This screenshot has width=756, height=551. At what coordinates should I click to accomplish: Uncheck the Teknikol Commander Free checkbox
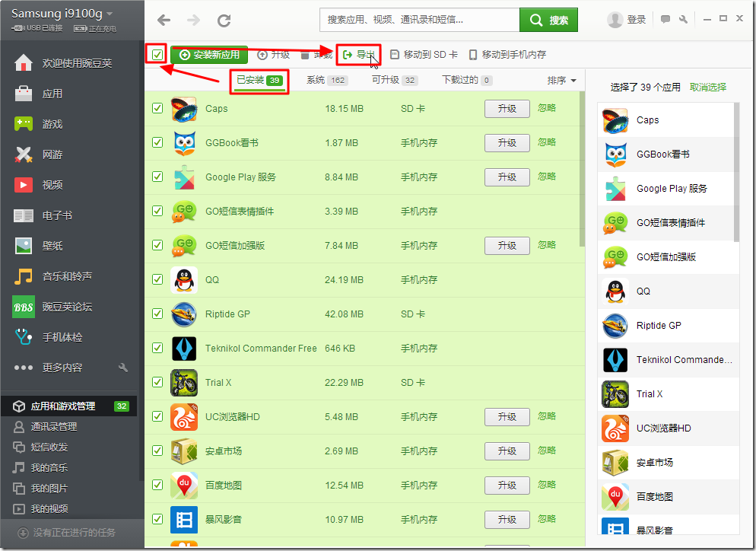157,348
